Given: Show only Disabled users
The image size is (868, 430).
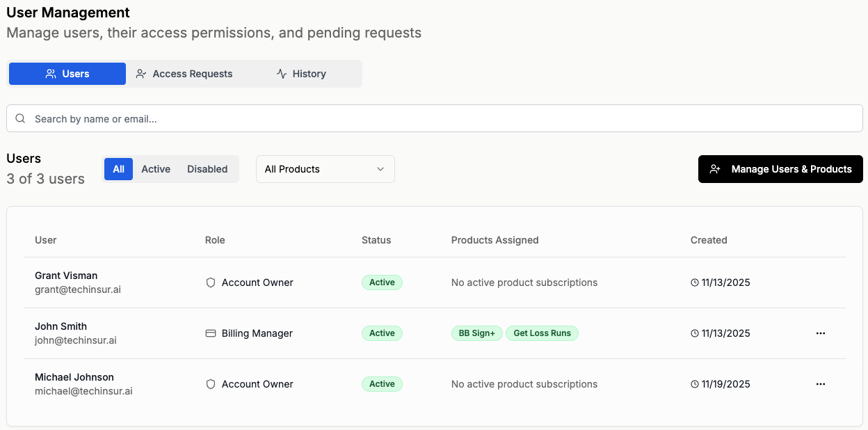Looking at the screenshot, I should pyautogui.click(x=207, y=169).
